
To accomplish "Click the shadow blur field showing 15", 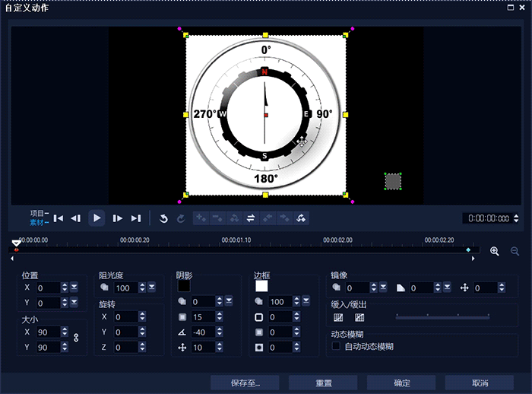I will [203, 317].
